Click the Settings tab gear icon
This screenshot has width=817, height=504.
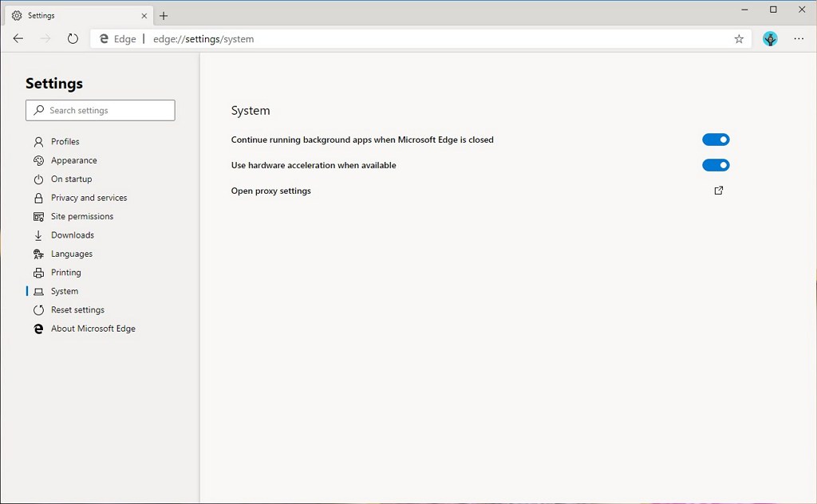[x=17, y=16]
